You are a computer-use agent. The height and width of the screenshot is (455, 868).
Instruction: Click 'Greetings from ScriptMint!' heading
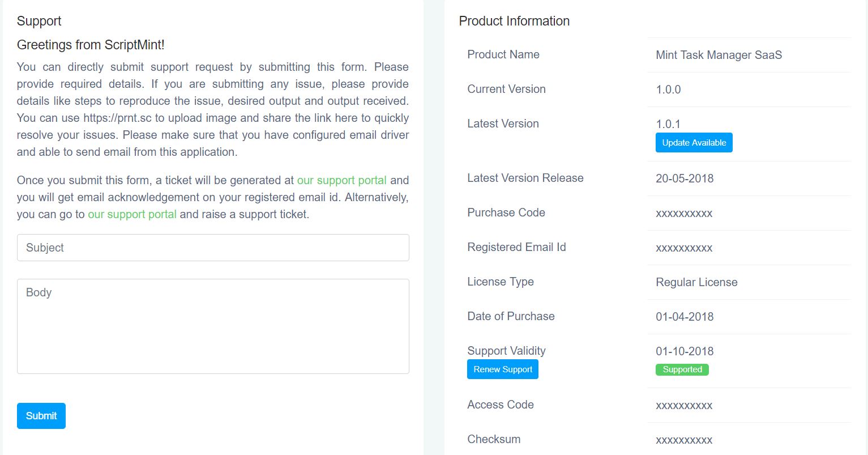pos(91,45)
